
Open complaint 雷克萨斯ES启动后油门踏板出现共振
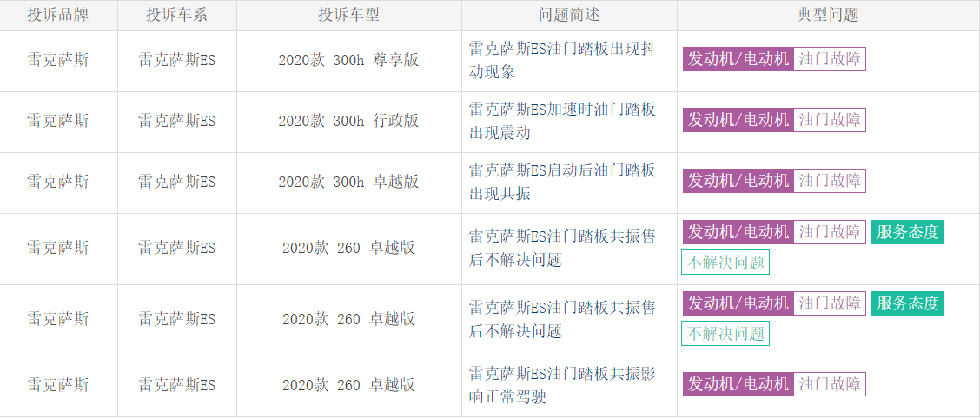click(x=562, y=182)
